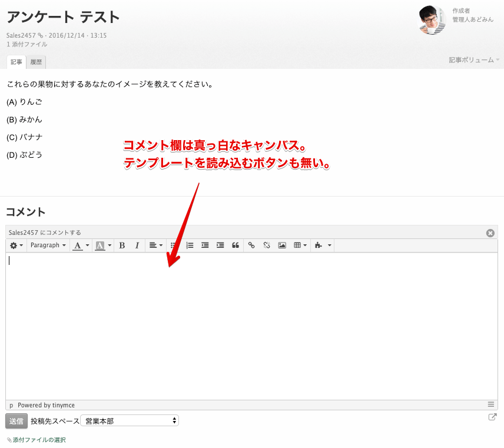The height and width of the screenshot is (448, 504).
Task: Open the gear settings menu in editor toolbar
Action: point(16,245)
